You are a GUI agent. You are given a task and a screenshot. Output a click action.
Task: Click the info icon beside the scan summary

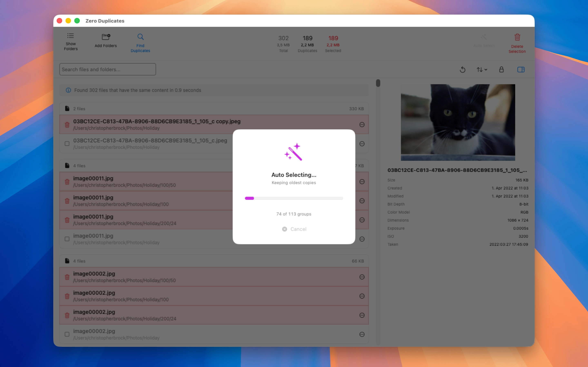coord(68,90)
